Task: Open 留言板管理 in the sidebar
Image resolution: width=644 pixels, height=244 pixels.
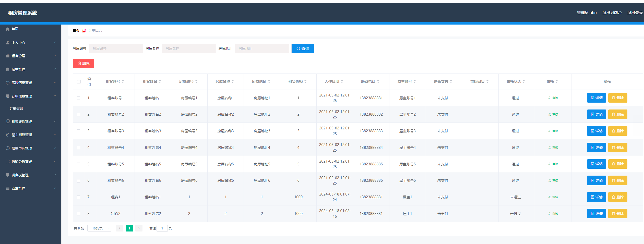Action: pyautogui.click(x=30, y=175)
